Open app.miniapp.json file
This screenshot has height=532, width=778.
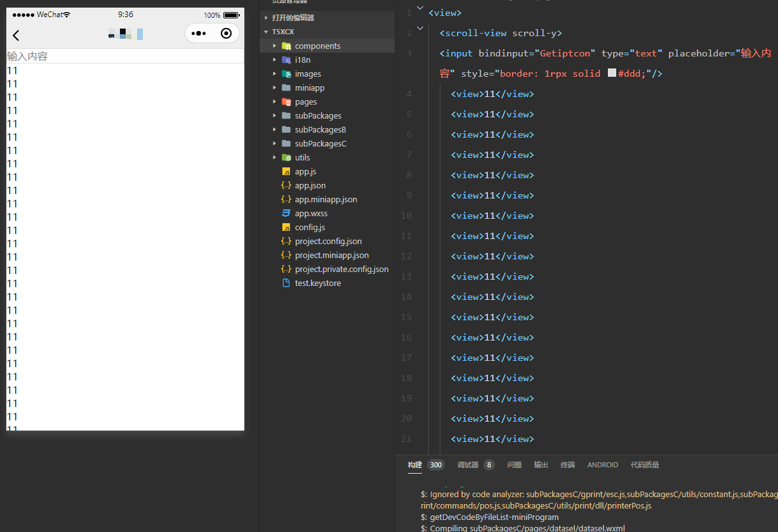coord(326,199)
